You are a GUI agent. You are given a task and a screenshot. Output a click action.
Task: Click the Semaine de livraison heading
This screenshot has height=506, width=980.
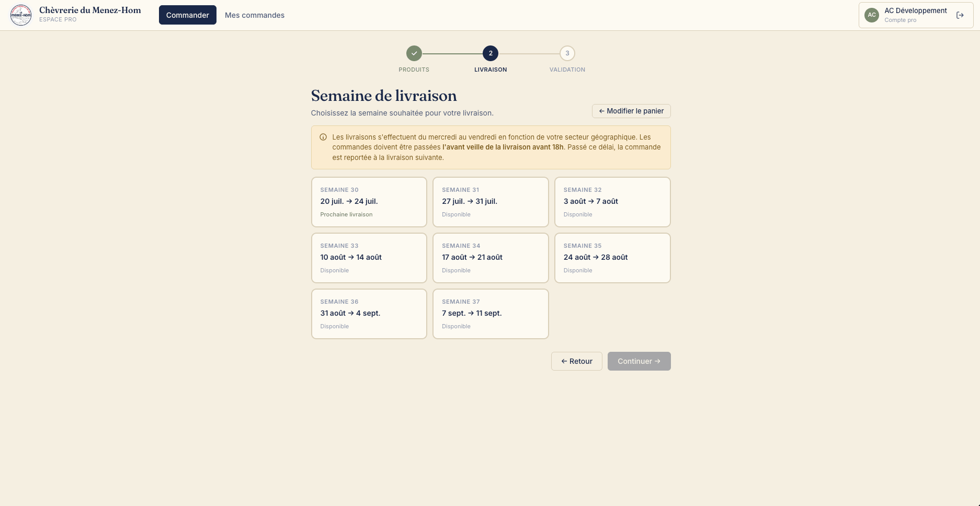pos(384,96)
